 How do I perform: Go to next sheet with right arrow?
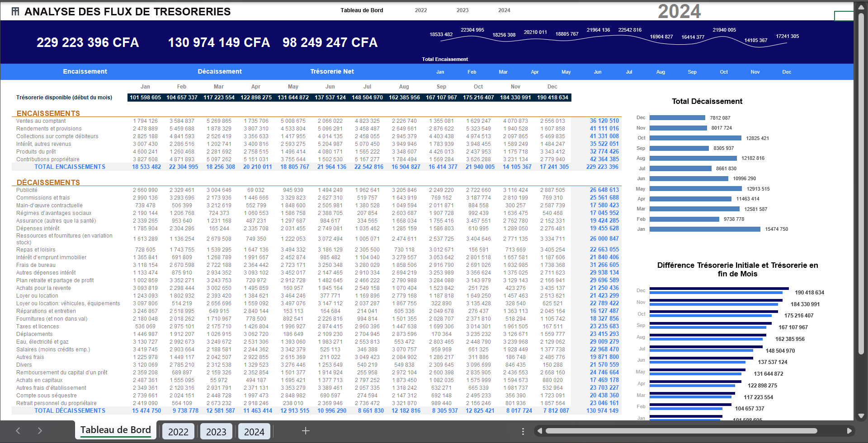coord(40,431)
